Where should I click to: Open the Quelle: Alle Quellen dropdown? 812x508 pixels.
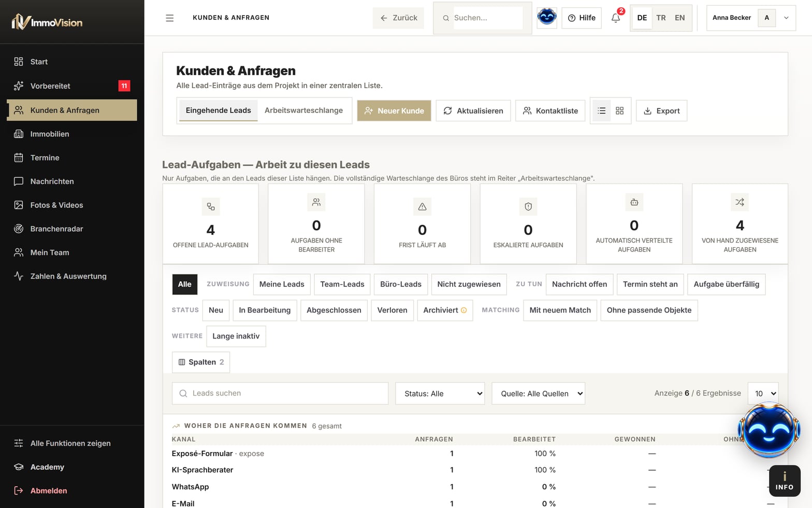point(539,393)
